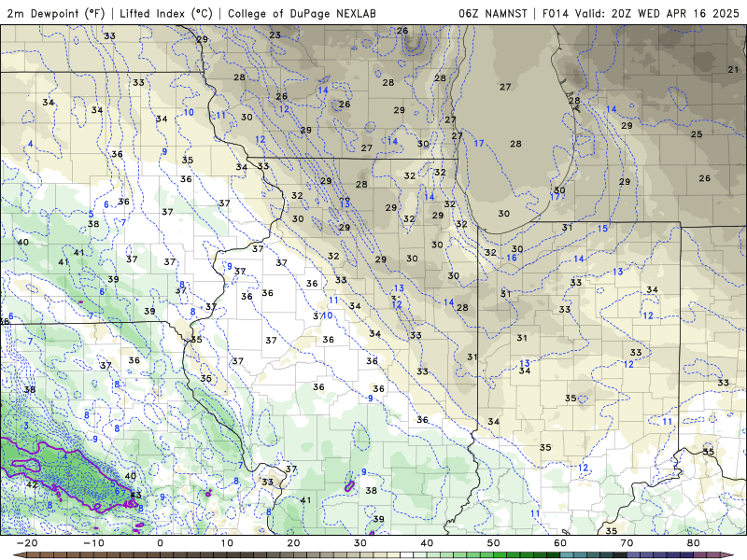Click the magenta value "45"
The image size is (747, 560).
(x=128, y=504)
